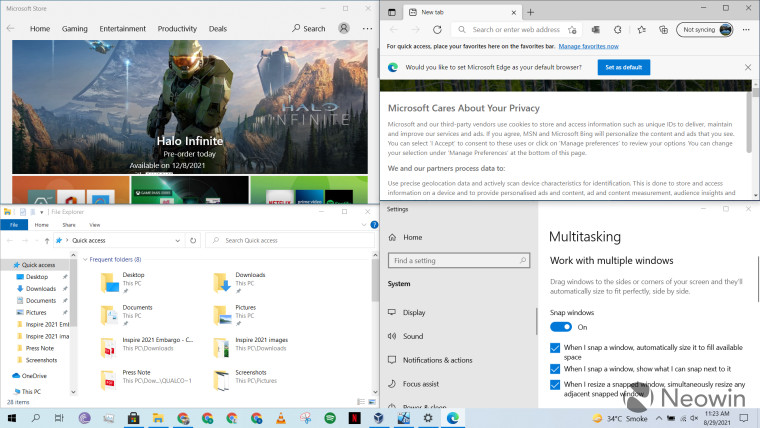Image resolution: width=760 pixels, height=428 pixels.
Task: Open the Microsoft Store account profile icon
Action: (344, 28)
